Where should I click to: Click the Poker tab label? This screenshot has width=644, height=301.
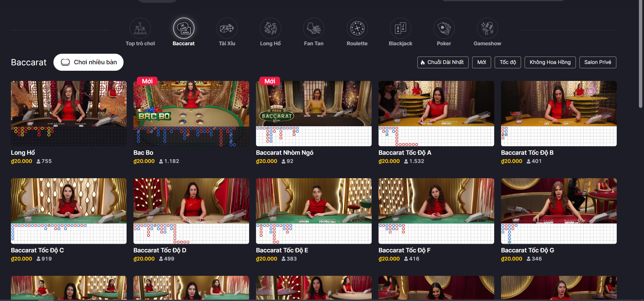(x=444, y=44)
